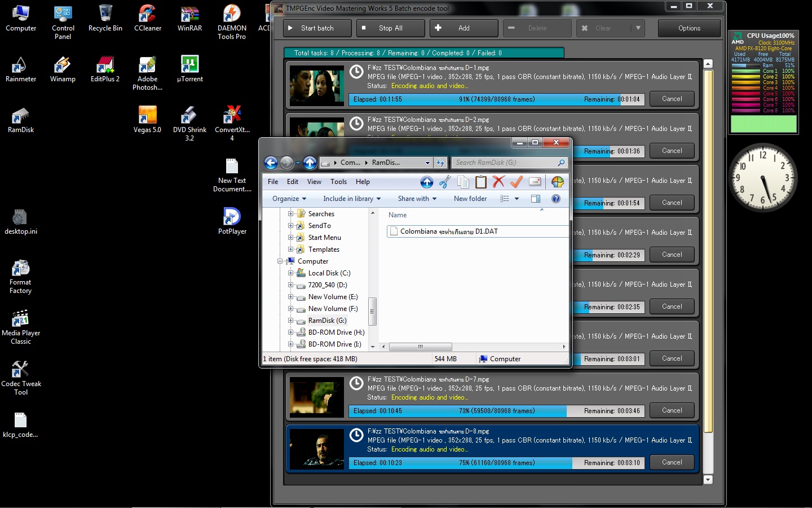Select the PotPlayer desktop icon

coord(232,221)
